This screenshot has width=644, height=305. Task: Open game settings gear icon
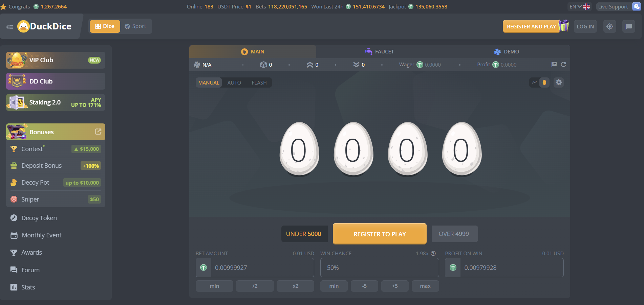pos(559,82)
